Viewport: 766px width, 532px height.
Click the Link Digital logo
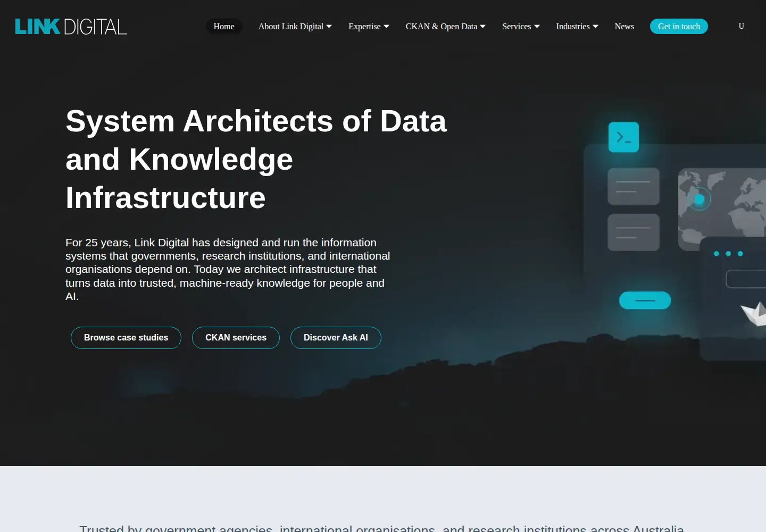point(71,27)
